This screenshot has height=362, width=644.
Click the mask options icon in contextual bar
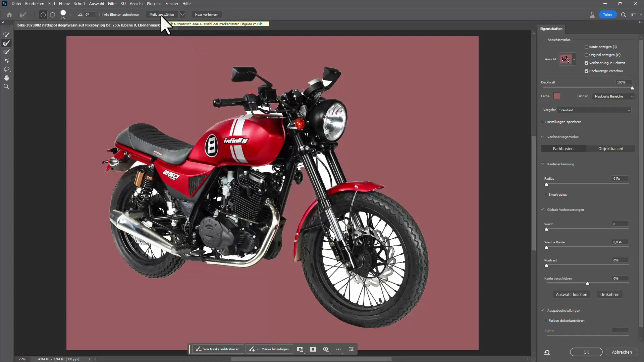tap(300, 349)
